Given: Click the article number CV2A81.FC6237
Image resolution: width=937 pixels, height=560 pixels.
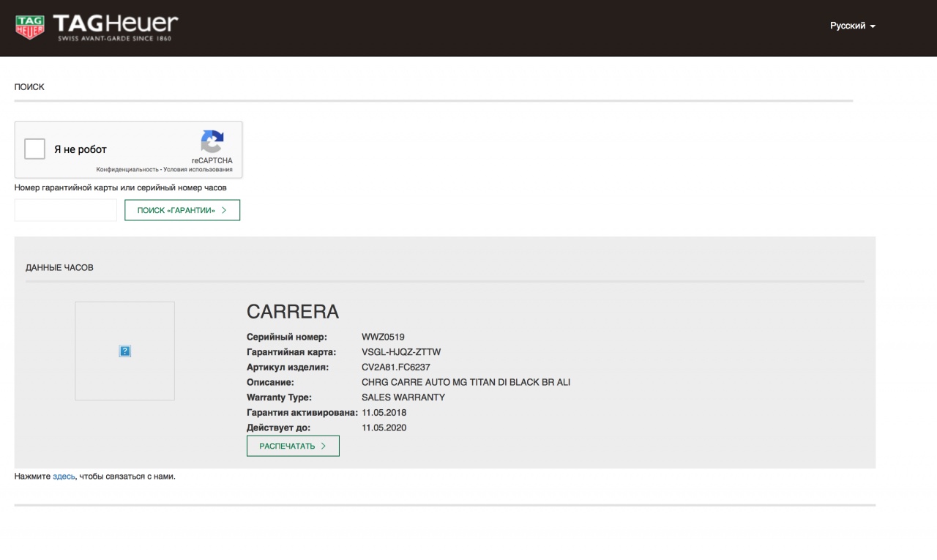Looking at the screenshot, I should pos(396,367).
